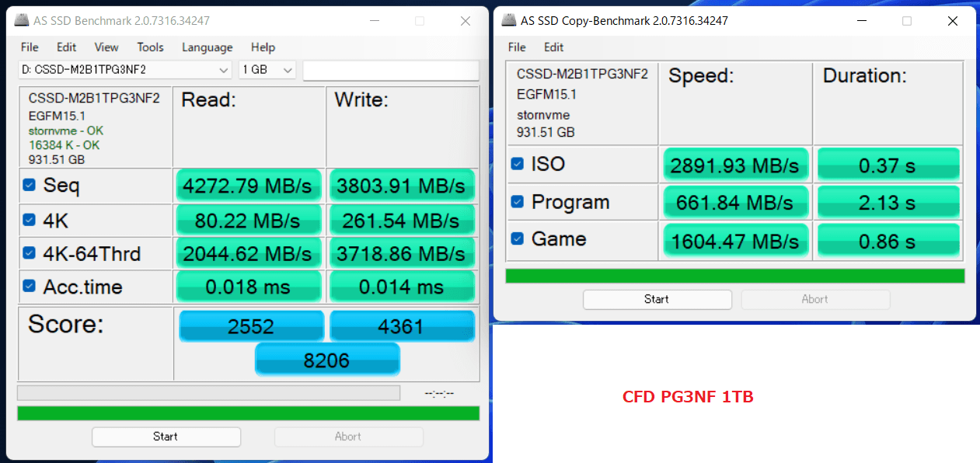Click Start in Copy-Benchmark window
This screenshot has height=463, width=980.
pos(657,299)
